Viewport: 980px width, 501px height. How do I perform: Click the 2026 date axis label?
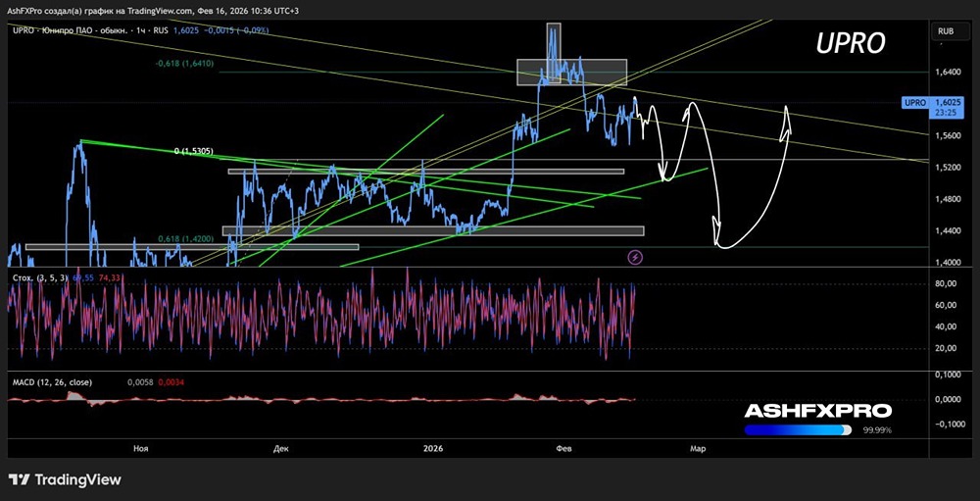click(x=432, y=448)
